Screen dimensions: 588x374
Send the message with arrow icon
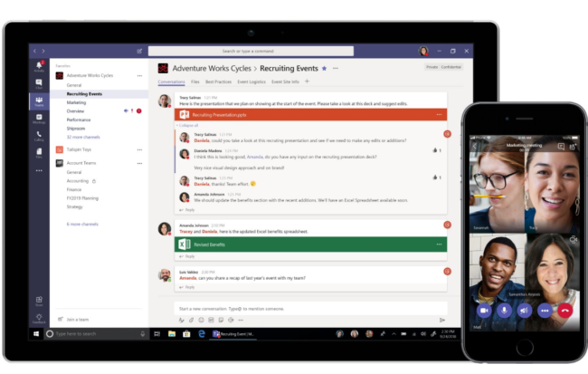pyautogui.click(x=442, y=320)
